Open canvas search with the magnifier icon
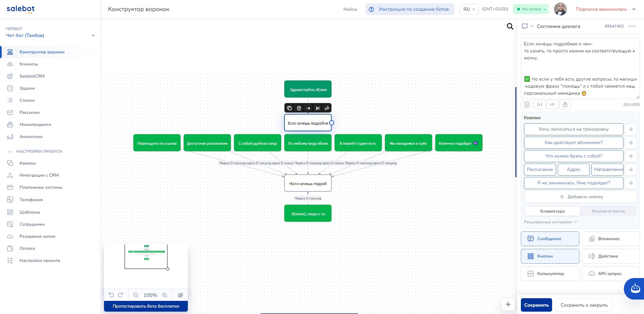The width and height of the screenshot is (644, 314). [510, 26]
